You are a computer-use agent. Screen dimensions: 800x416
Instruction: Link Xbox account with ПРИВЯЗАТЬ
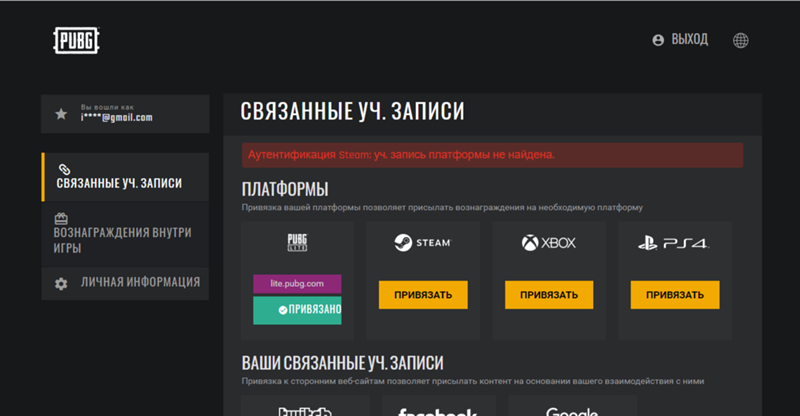(x=549, y=295)
